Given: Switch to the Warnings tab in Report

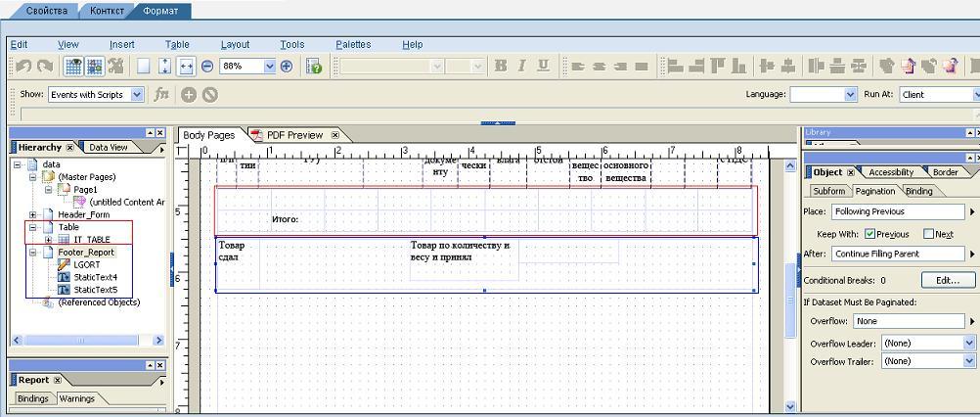Looking at the screenshot, I should point(77,398).
